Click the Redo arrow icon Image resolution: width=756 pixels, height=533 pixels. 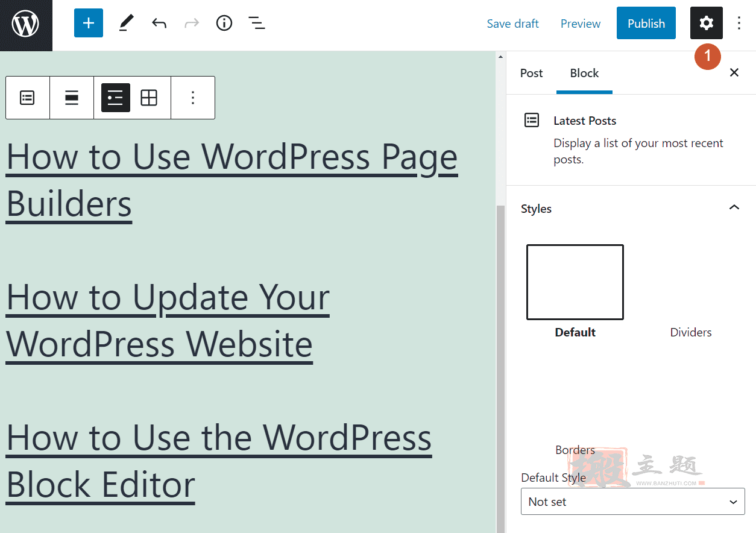[x=192, y=24]
